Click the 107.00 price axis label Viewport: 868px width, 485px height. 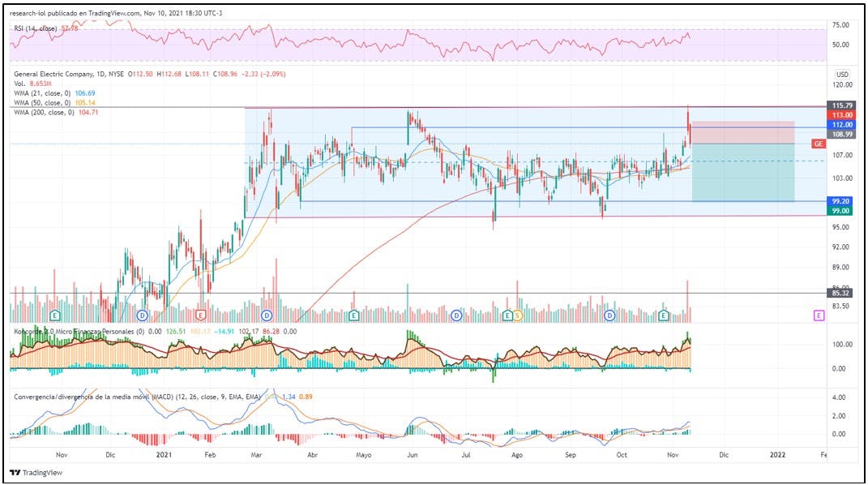point(843,155)
